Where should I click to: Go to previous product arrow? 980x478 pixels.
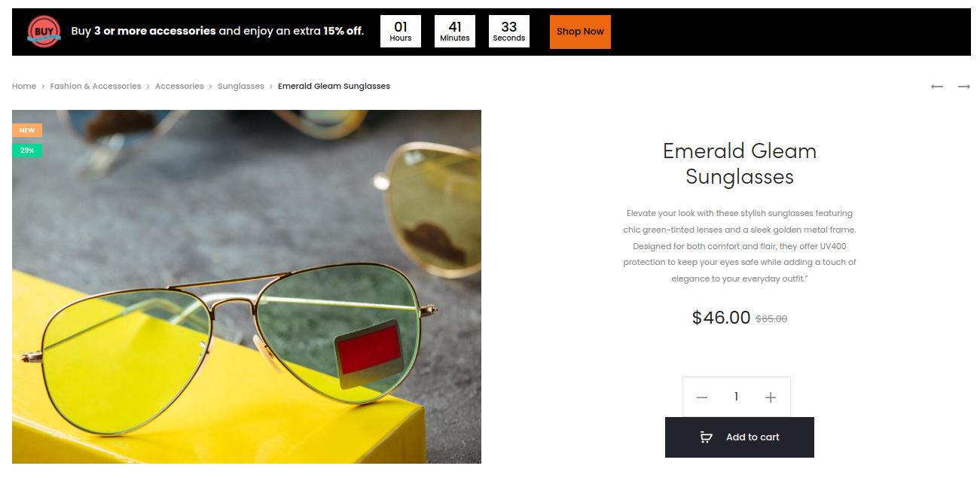(937, 87)
